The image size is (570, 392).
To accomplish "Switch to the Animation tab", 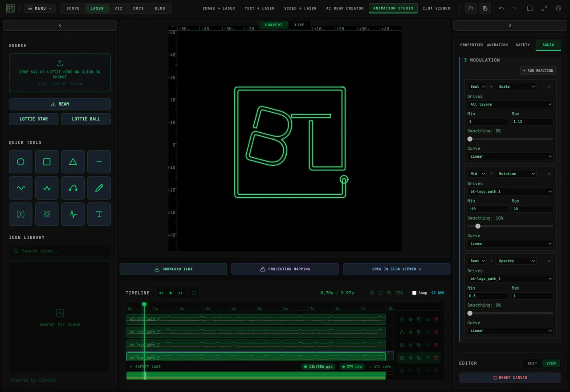I will 497,45.
